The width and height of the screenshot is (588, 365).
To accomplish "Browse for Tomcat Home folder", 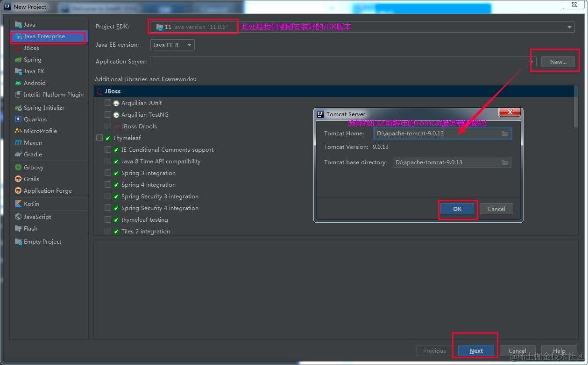I will [x=505, y=134].
